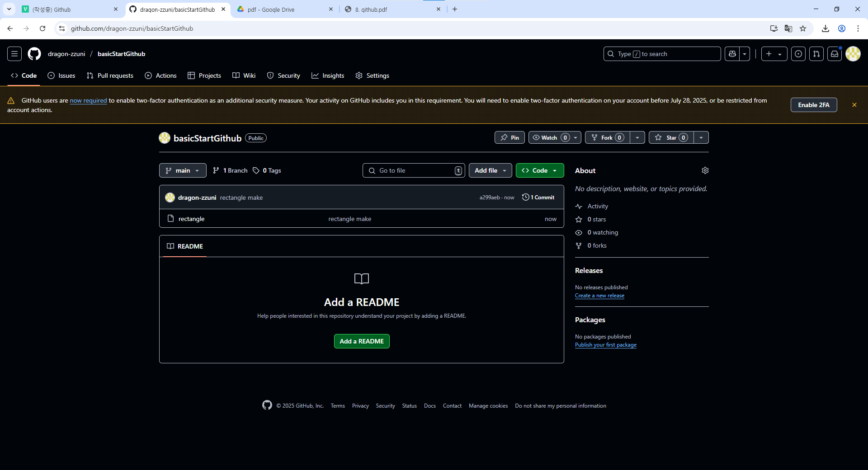Open the rectangle file
Viewport: 868px width, 470px height.
pyautogui.click(x=191, y=219)
